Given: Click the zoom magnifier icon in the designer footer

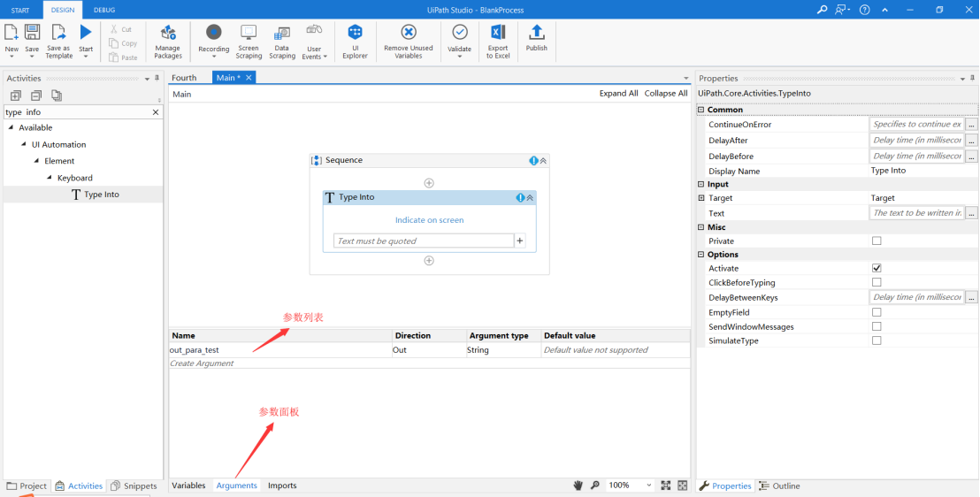Looking at the screenshot, I should [595, 486].
